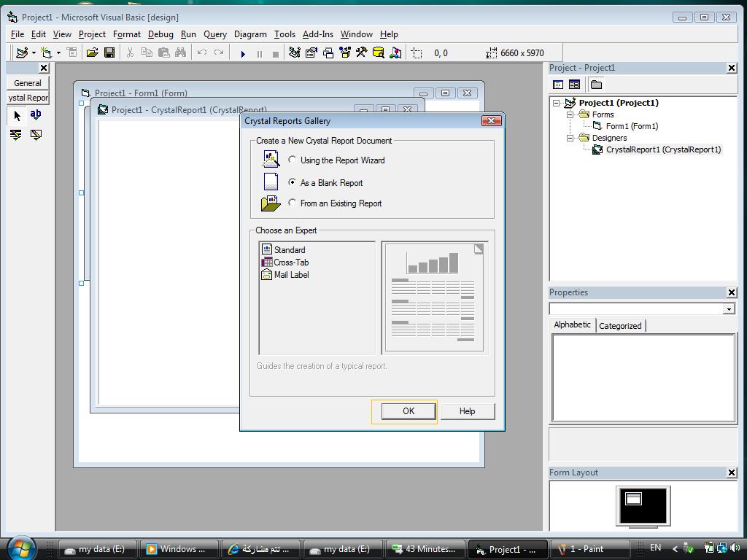Click the View Code icon in Project panel

tap(558, 85)
